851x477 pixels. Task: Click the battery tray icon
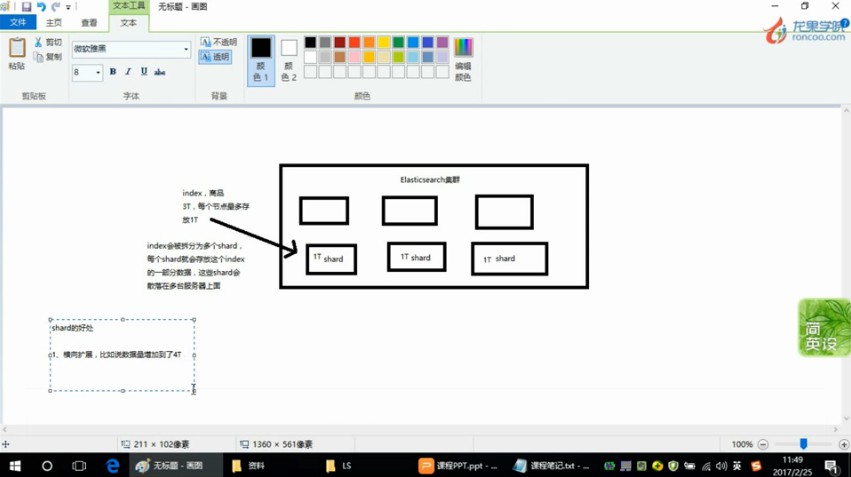click(690, 466)
